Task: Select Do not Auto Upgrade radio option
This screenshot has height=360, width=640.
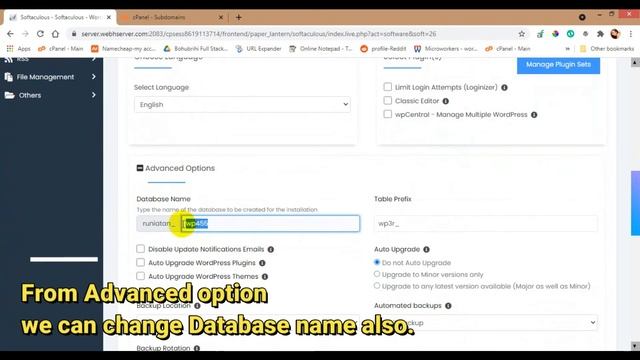Action: pyautogui.click(x=377, y=262)
